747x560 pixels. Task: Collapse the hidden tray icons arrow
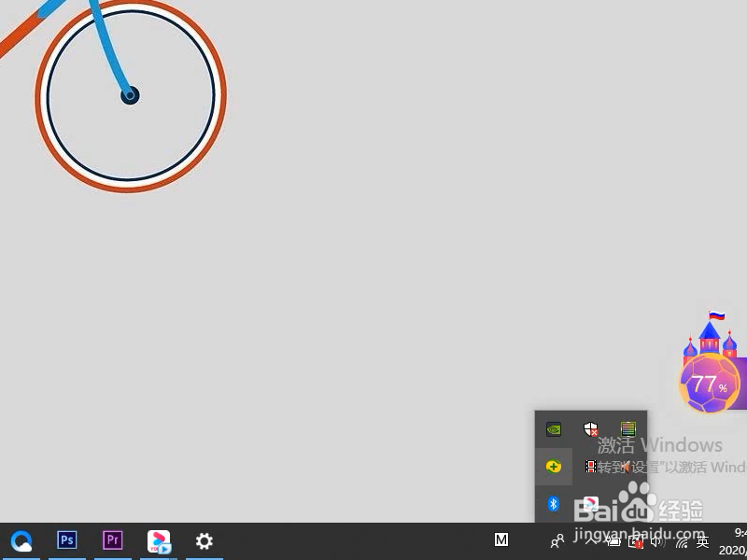[x=591, y=541]
